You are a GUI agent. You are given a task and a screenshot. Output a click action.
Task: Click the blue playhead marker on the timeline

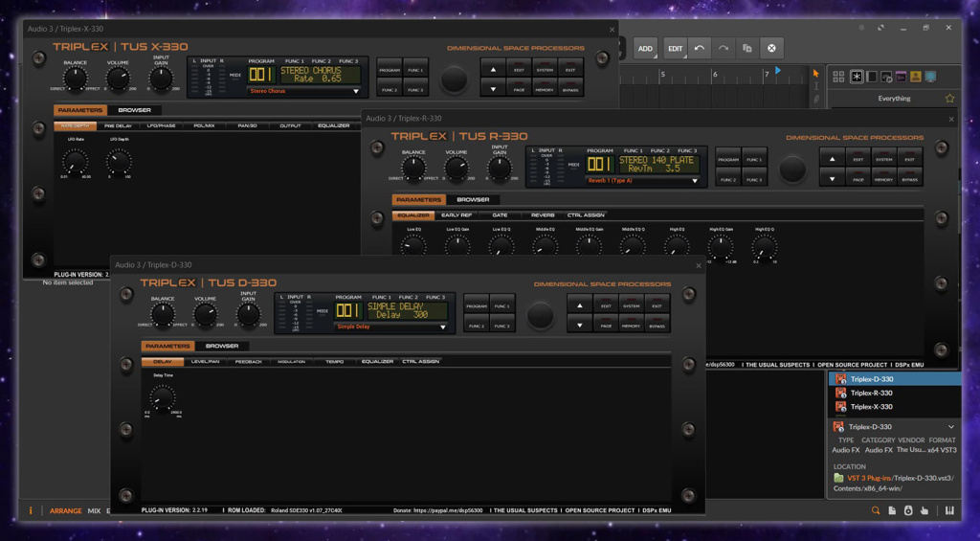[x=778, y=71]
